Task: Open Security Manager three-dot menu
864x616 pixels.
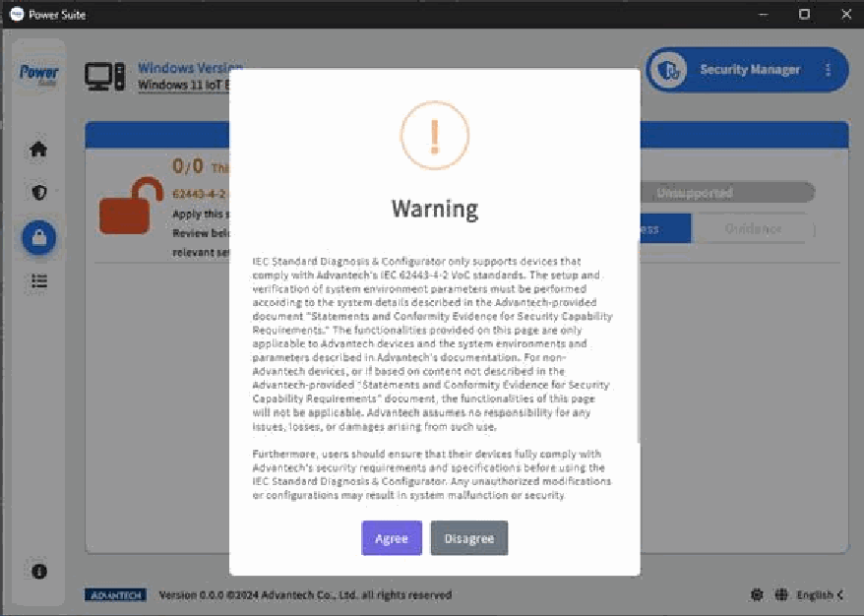Action: 828,70
